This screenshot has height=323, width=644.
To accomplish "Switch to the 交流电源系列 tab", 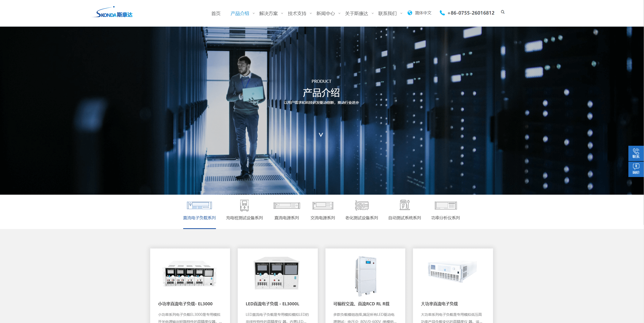I will [x=323, y=218].
